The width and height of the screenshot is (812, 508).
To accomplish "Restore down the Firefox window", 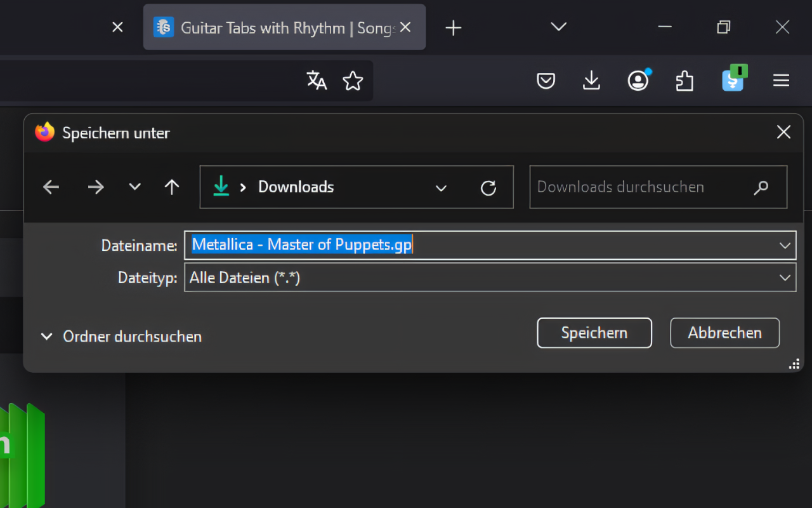I will click(724, 27).
